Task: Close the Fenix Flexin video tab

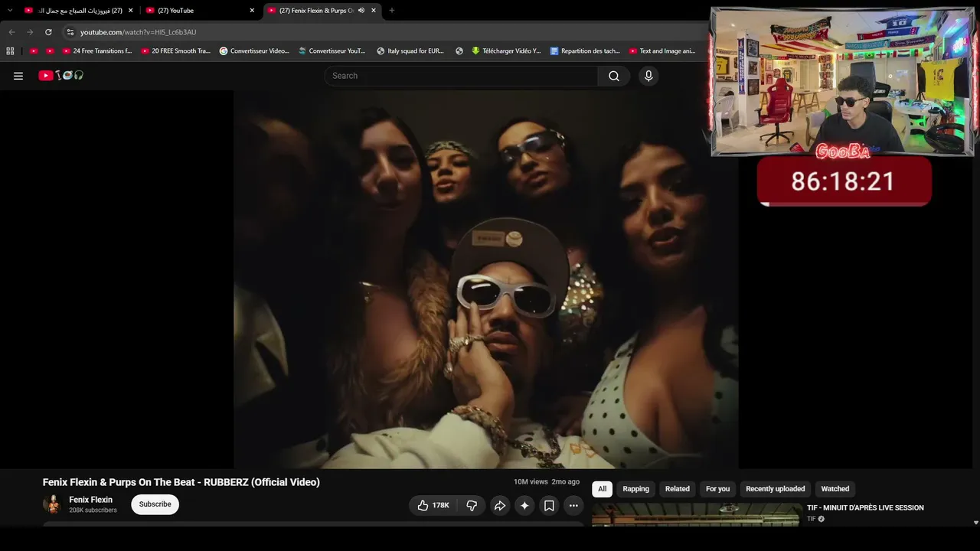Action: coord(374,11)
